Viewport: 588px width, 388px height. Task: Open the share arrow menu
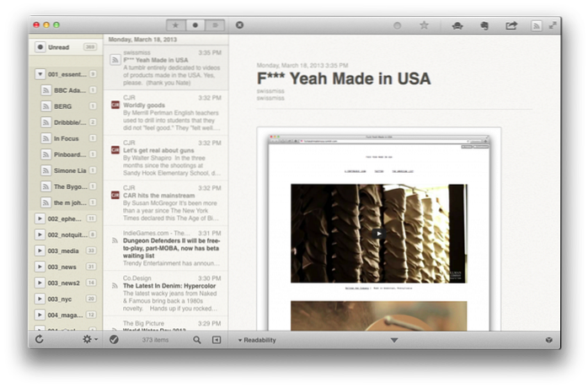(510, 25)
